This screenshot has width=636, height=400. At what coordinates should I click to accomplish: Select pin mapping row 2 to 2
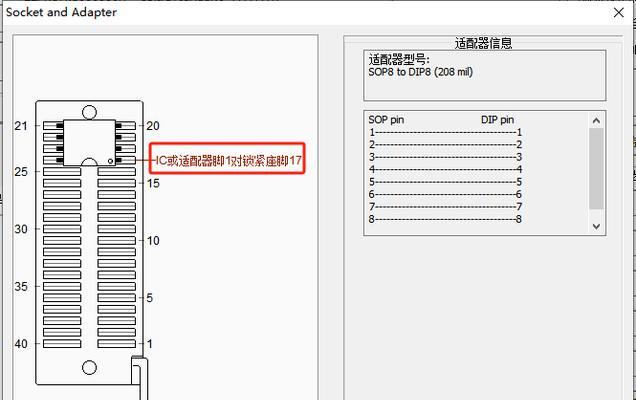pyautogui.click(x=445, y=144)
